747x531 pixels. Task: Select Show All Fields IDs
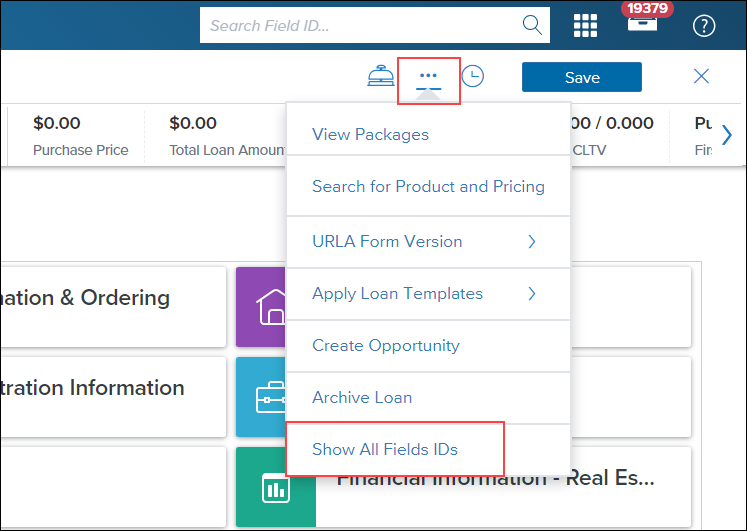pyautogui.click(x=428, y=450)
